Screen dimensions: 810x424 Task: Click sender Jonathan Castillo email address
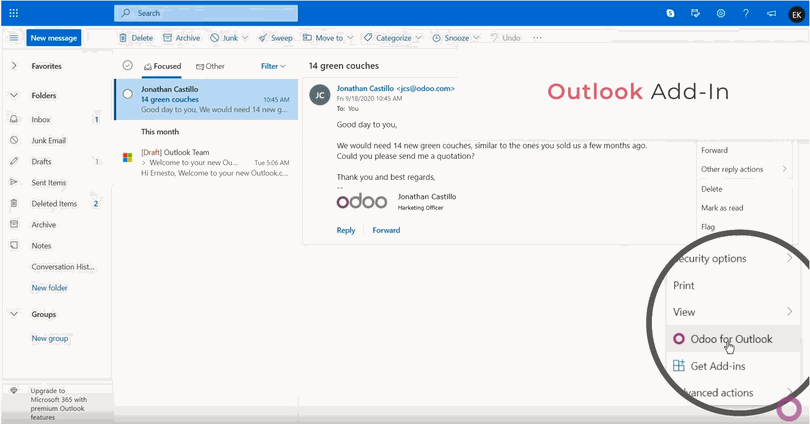pos(396,88)
